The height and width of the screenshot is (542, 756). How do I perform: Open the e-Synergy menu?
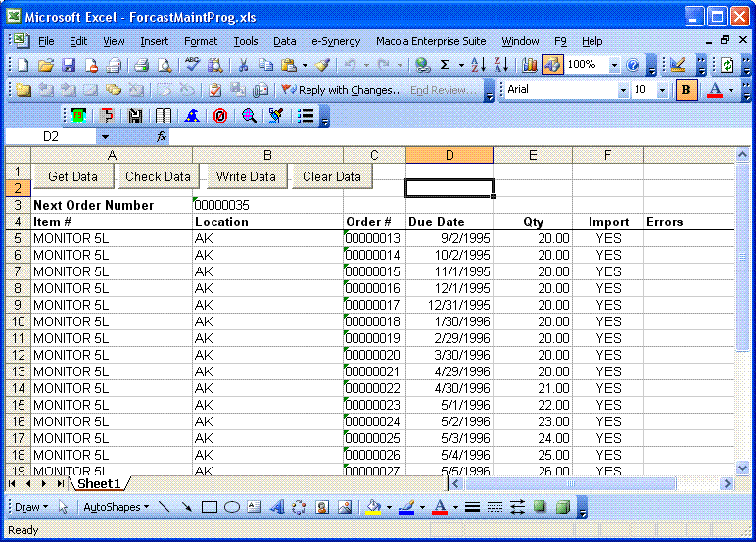pyautogui.click(x=336, y=41)
